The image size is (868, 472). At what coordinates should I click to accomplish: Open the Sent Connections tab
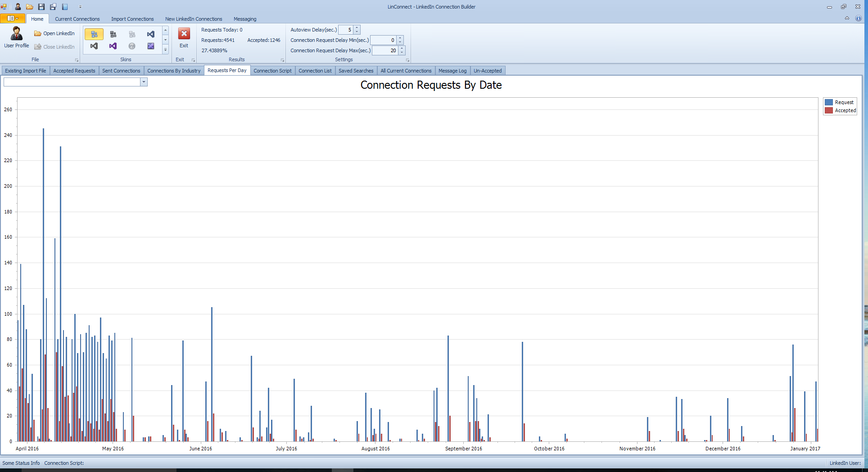pyautogui.click(x=121, y=71)
